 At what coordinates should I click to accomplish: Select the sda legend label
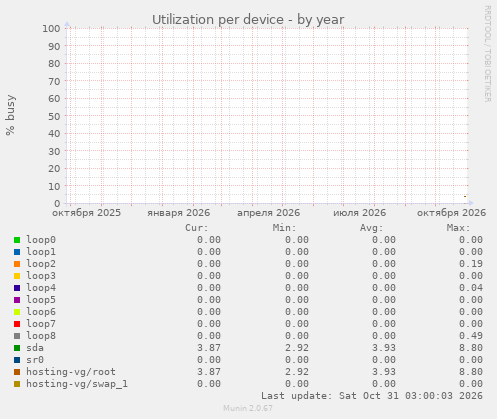pos(35,348)
